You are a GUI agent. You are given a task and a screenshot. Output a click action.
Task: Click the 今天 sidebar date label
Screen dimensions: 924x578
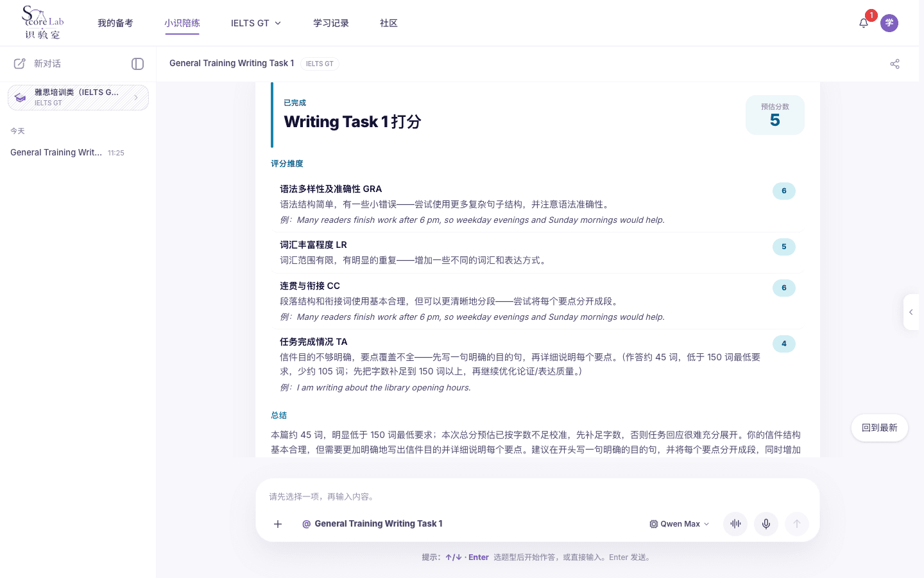(x=17, y=131)
